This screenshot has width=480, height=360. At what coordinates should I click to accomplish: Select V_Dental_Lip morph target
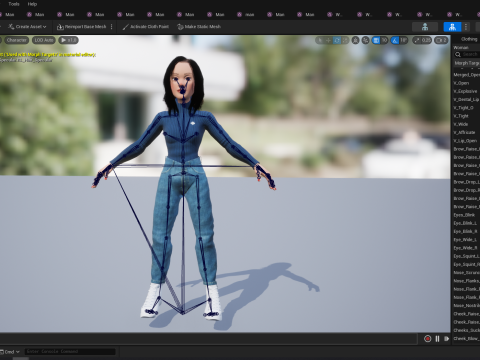466,99
